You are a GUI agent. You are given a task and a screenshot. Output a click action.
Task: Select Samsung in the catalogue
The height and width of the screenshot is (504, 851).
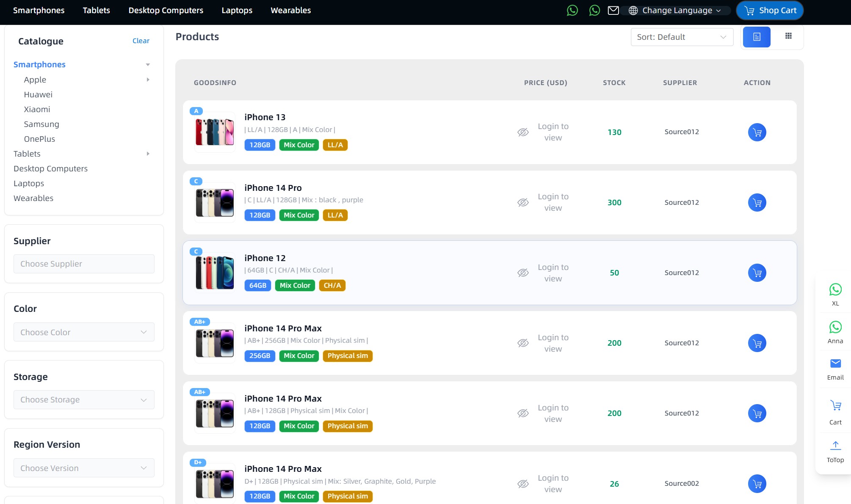(x=41, y=124)
